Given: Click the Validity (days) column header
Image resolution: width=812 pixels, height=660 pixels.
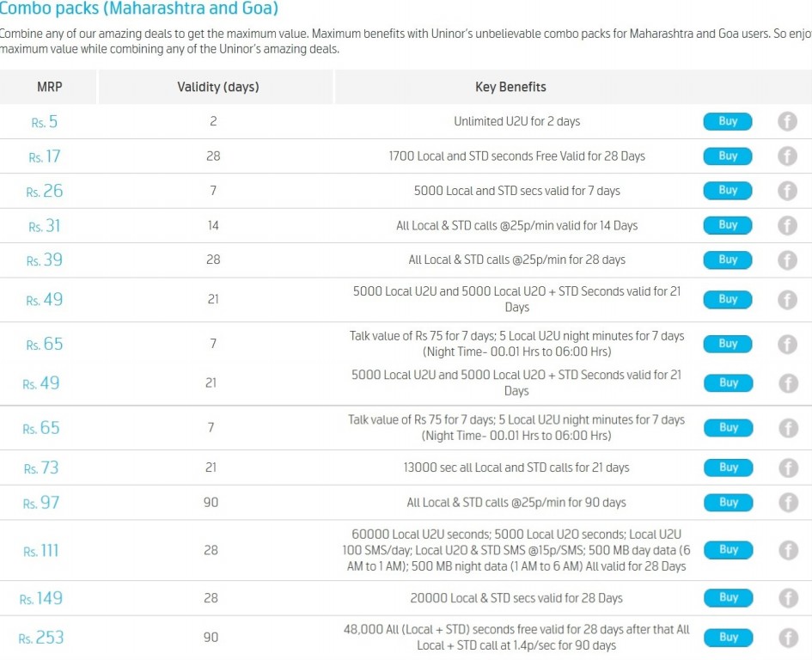Looking at the screenshot, I should click(217, 87).
